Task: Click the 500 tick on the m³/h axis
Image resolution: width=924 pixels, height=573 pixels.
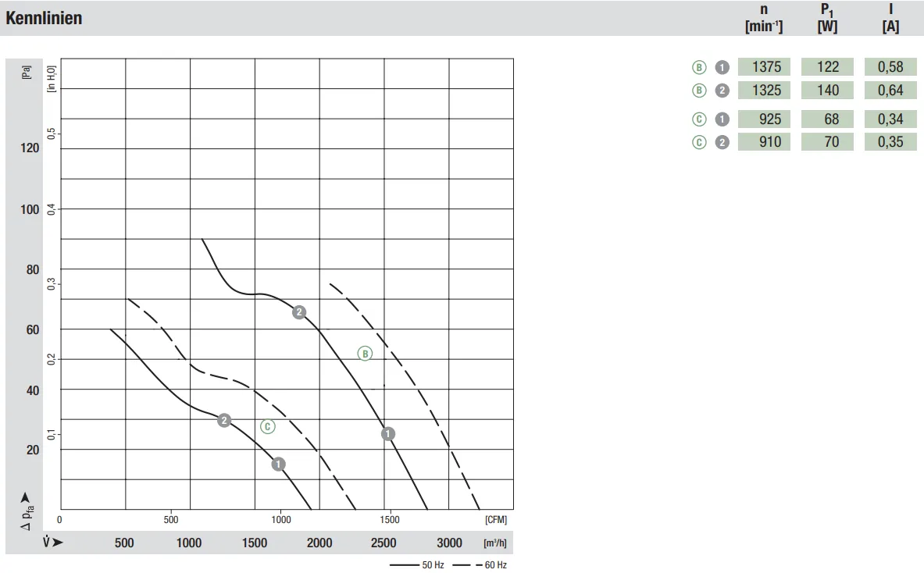Action: pyautogui.click(x=123, y=543)
